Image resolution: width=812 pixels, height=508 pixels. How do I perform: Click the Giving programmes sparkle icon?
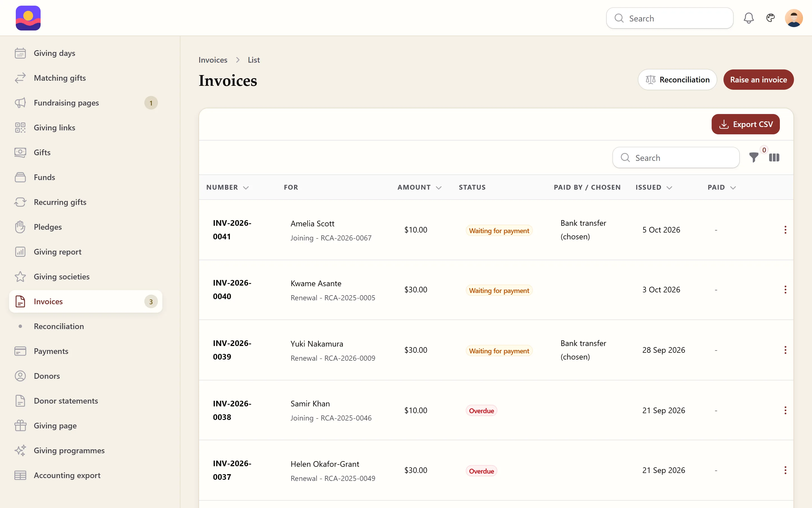[20, 450]
